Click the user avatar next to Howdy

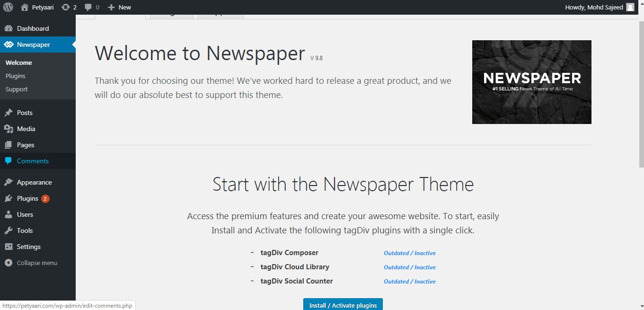click(x=630, y=7)
